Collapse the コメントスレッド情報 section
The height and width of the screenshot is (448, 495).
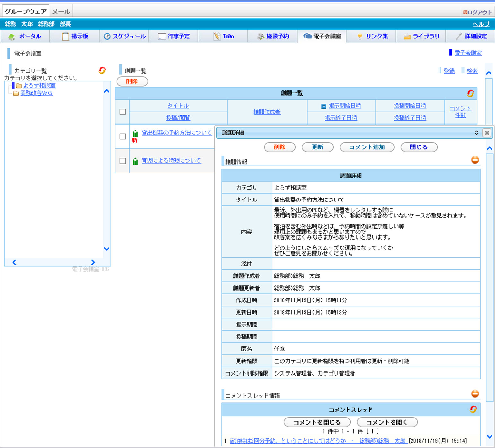(475, 393)
